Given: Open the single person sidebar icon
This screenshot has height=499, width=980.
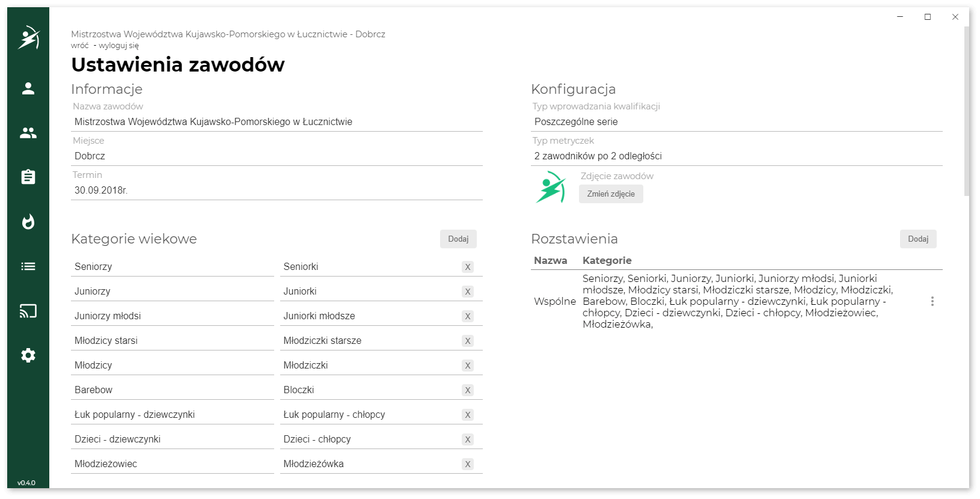Looking at the screenshot, I should [28, 89].
